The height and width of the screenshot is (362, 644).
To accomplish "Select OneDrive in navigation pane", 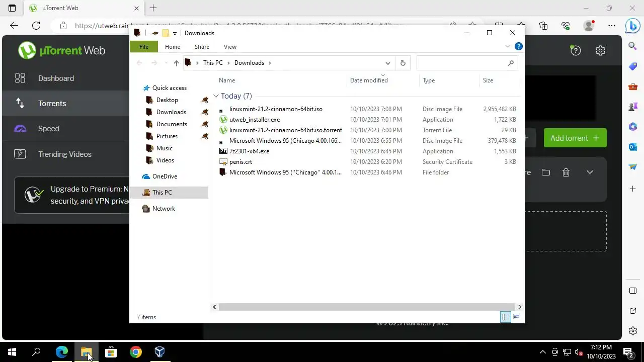I will click(x=165, y=176).
